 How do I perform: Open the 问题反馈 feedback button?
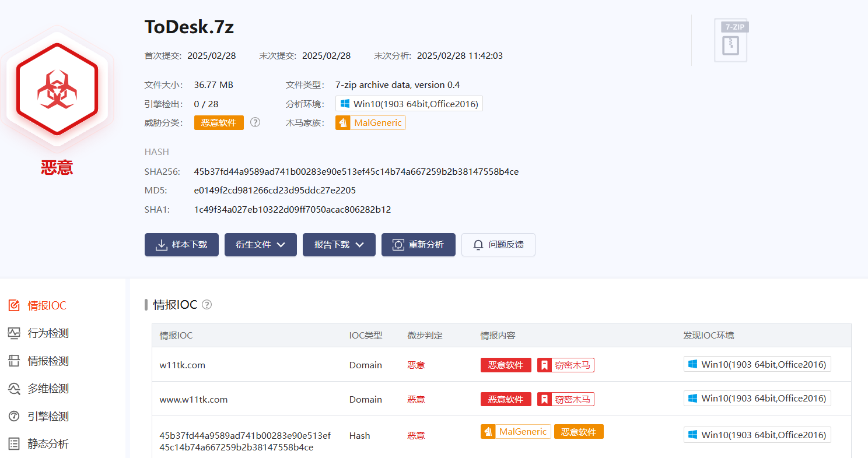coord(498,245)
